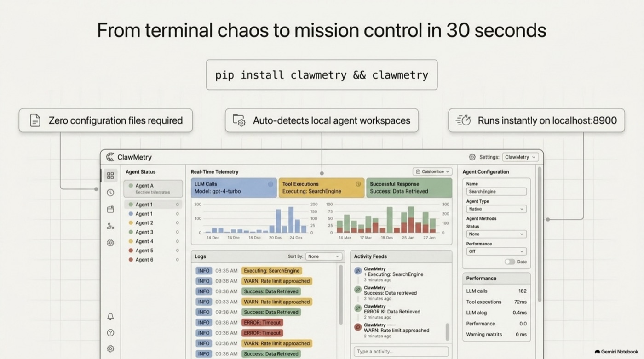Expand the Status None dropdown
The image size is (644, 359).
(496, 234)
